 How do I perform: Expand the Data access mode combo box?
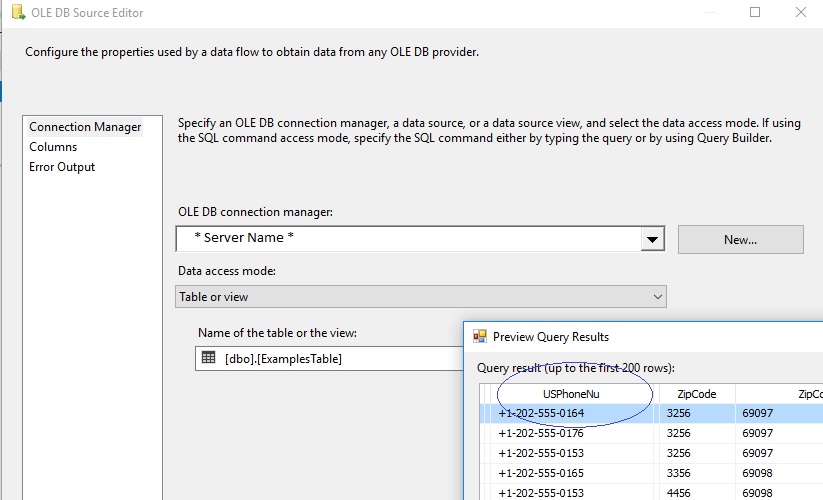coord(421,296)
